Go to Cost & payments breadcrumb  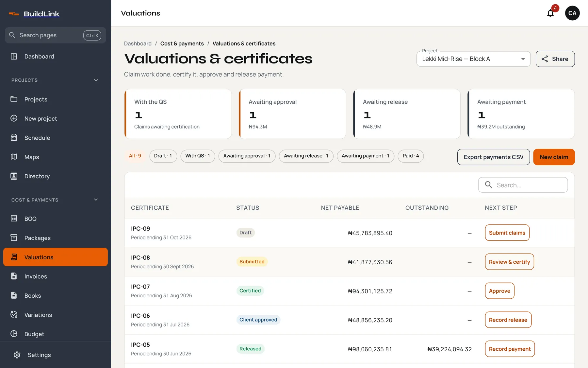pyautogui.click(x=182, y=44)
